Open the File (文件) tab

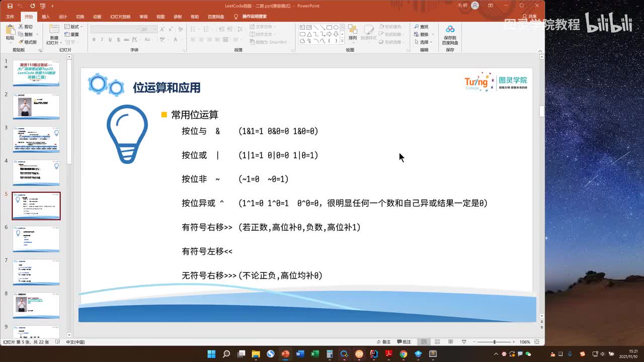point(10,17)
